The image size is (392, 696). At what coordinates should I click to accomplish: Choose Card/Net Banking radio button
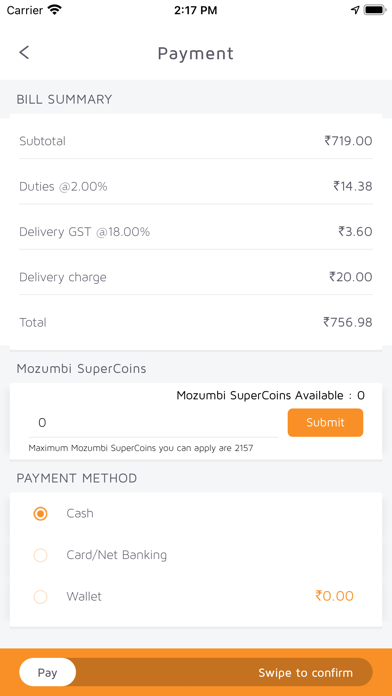(x=40, y=555)
